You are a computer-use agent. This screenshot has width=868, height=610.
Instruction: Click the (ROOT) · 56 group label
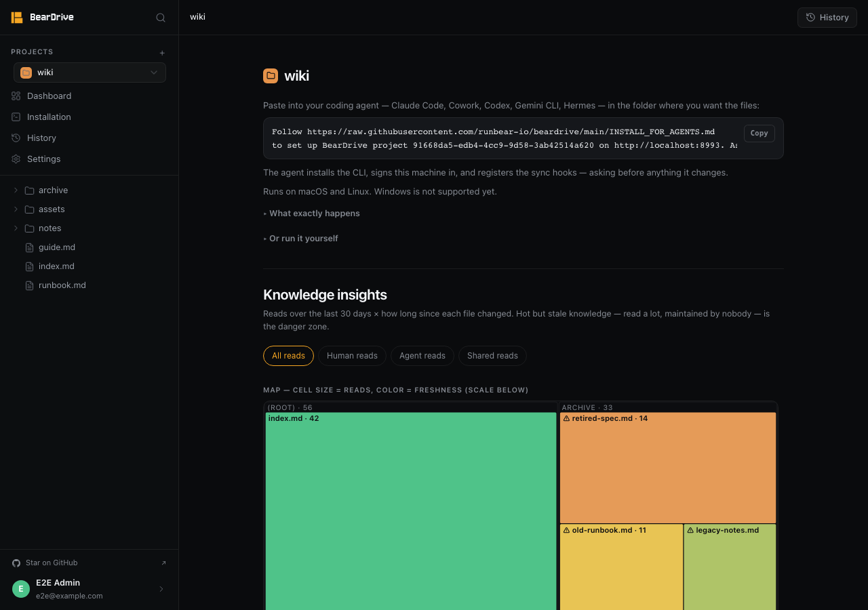click(x=290, y=407)
